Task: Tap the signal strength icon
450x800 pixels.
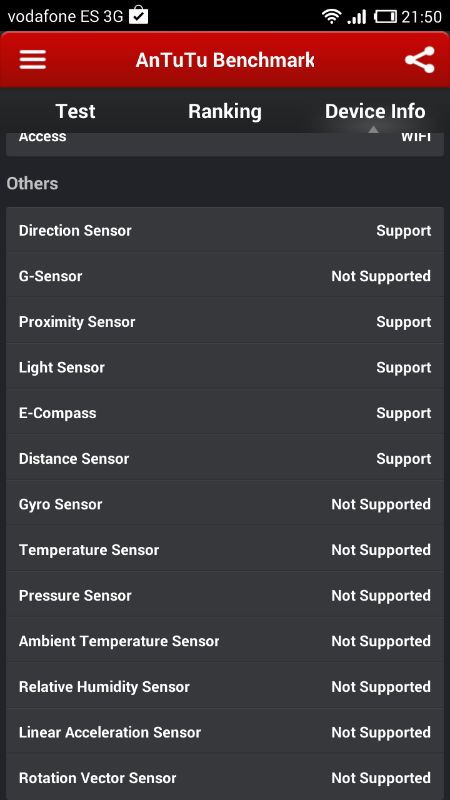Action: coord(357,17)
